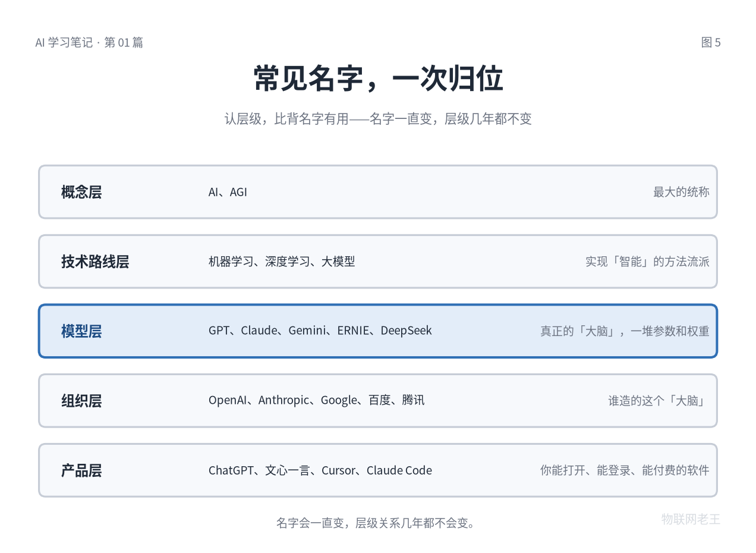Click the model list starting with "GPT、Claude"
This screenshot has width=756, height=553.
[x=320, y=331]
